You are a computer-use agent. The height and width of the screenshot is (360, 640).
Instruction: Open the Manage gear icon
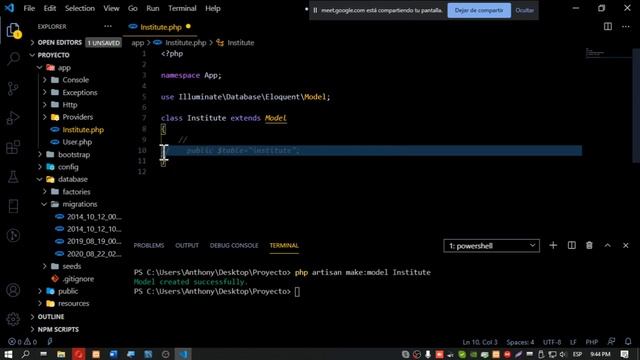click(13, 319)
